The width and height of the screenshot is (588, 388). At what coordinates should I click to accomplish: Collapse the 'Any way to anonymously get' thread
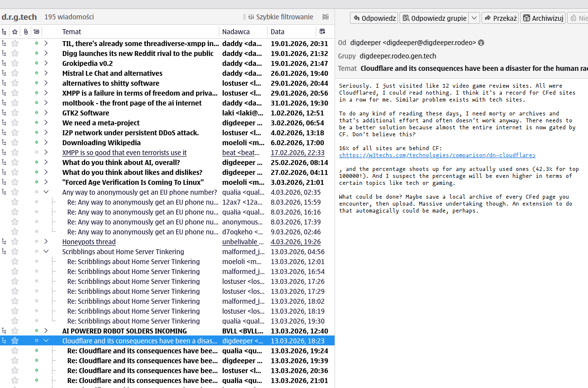(x=46, y=192)
